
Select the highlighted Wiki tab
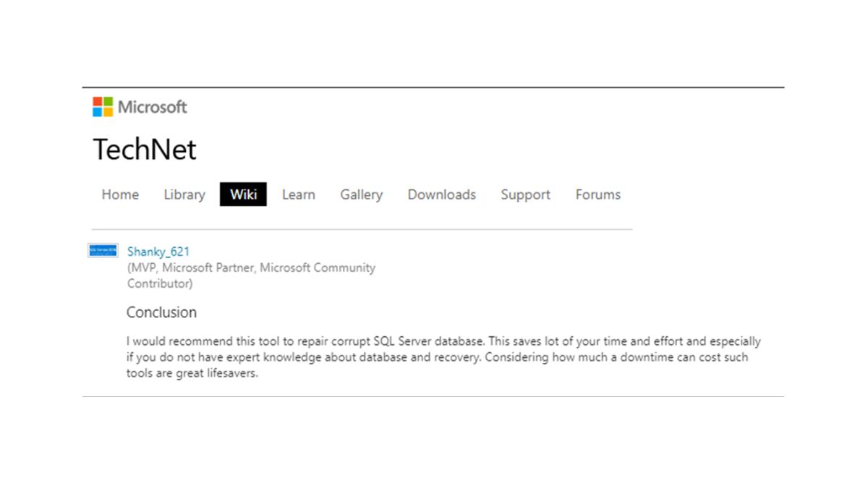[243, 194]
